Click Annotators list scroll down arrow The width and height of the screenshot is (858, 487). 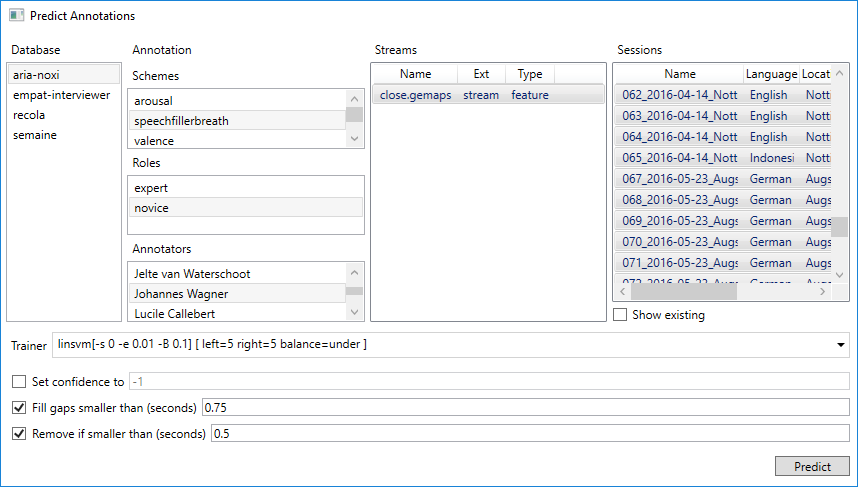pyautogui.click(x=355, y=312)
